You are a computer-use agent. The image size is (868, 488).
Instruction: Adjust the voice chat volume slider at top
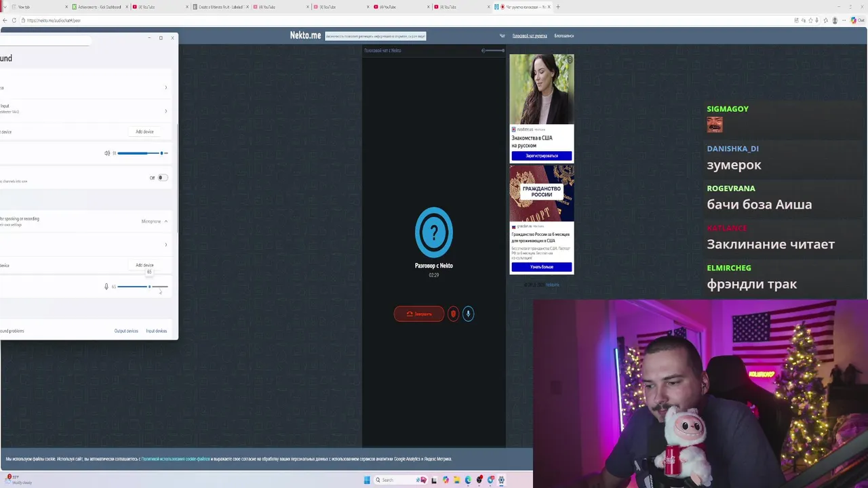tap(494, 51)
